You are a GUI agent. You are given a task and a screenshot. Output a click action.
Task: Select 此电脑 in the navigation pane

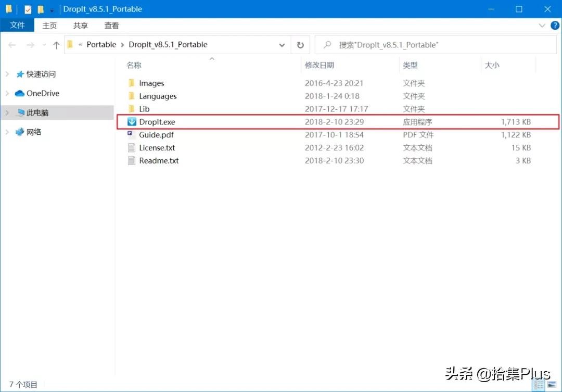[37, 113]
